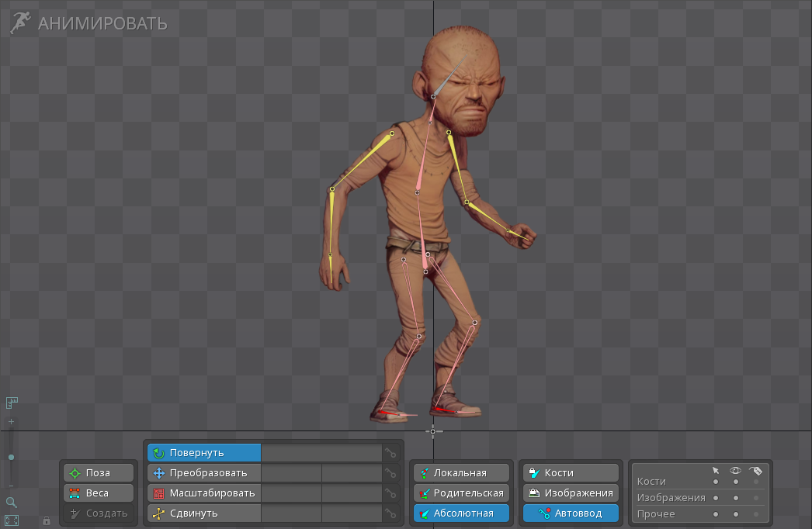
Task: Select the Веса tool button
Action: [x=99, y=493]
